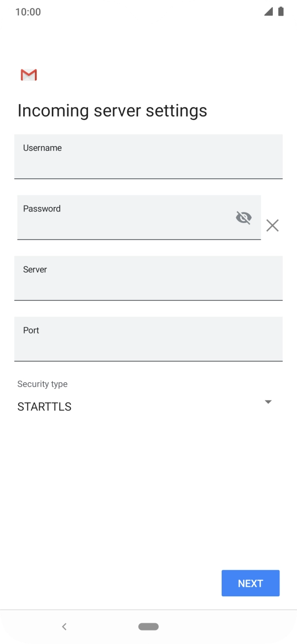Toggle password visibility eye icon
The image size is (297, 644).
point(244,218)
